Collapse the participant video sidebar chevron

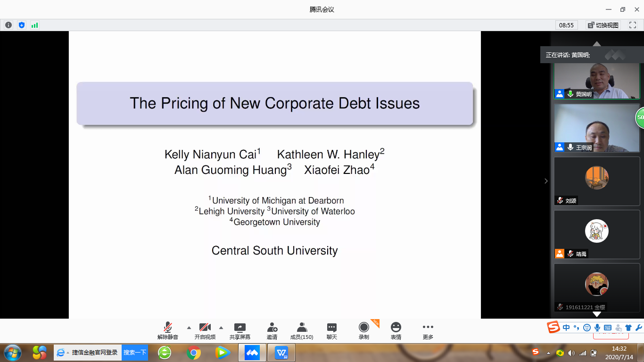coord(546,181)
